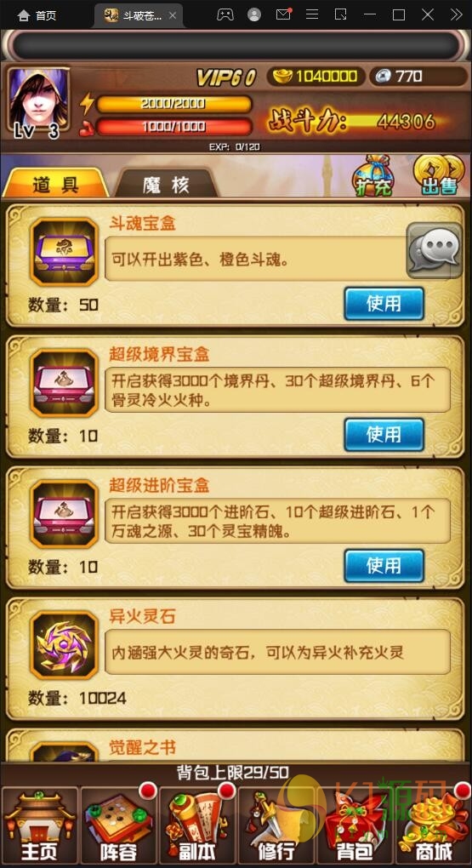Viewport: 472px width, 868px height.
Task: Switch to the 魔核 tab
Action: 166,184
